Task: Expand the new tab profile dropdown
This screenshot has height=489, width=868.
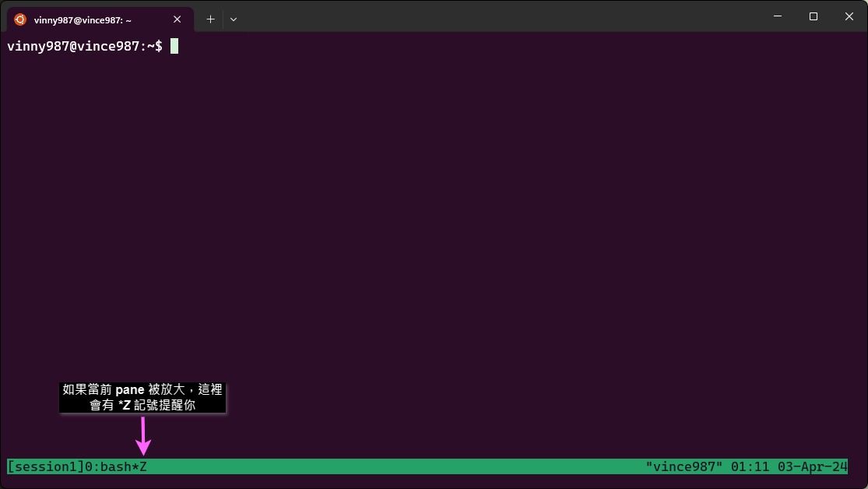Action: point(233,19)
